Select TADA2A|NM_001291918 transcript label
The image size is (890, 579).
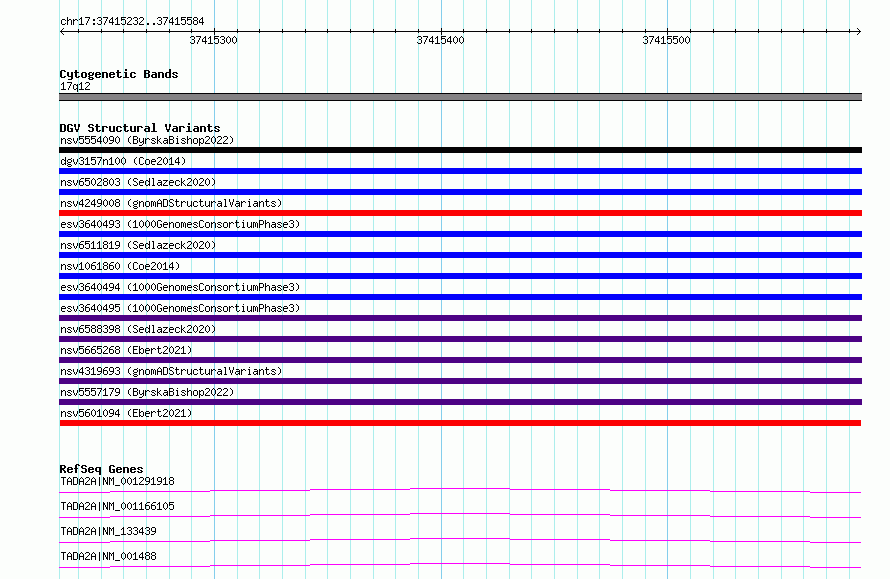pos(117,481)
